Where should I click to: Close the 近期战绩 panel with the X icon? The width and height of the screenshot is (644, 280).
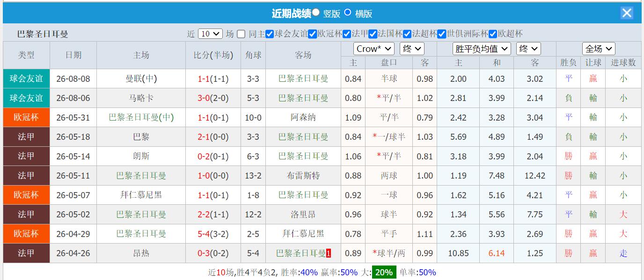click(x=627, y=13)
